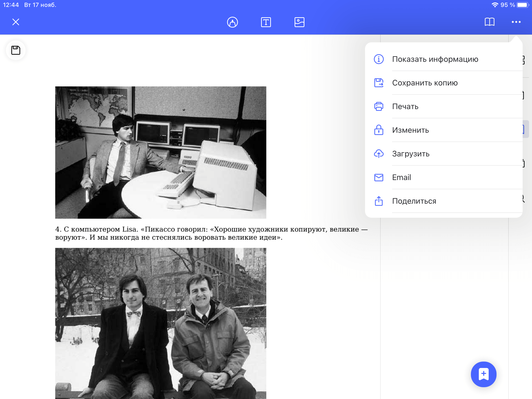Add bookmark with floating plus button

tap(483, 374)
